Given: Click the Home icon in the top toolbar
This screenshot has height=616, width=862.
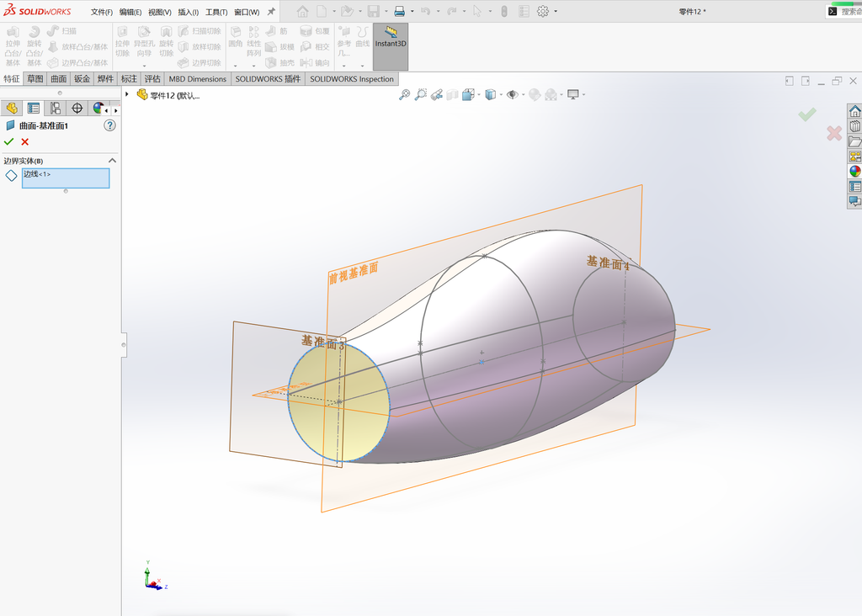Looking at the screenshot, I should pos(302,11).
